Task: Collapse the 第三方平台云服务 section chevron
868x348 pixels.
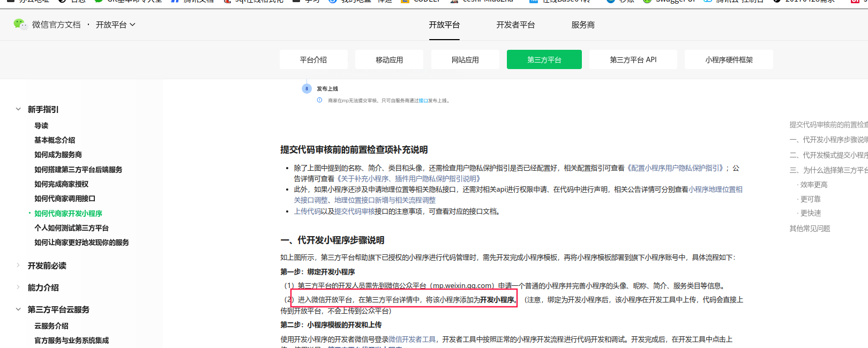Action: (x=18, y=309)
